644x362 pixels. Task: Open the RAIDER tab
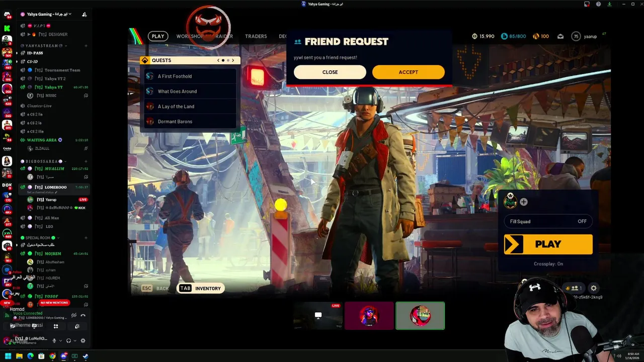(x=224, y=36)
